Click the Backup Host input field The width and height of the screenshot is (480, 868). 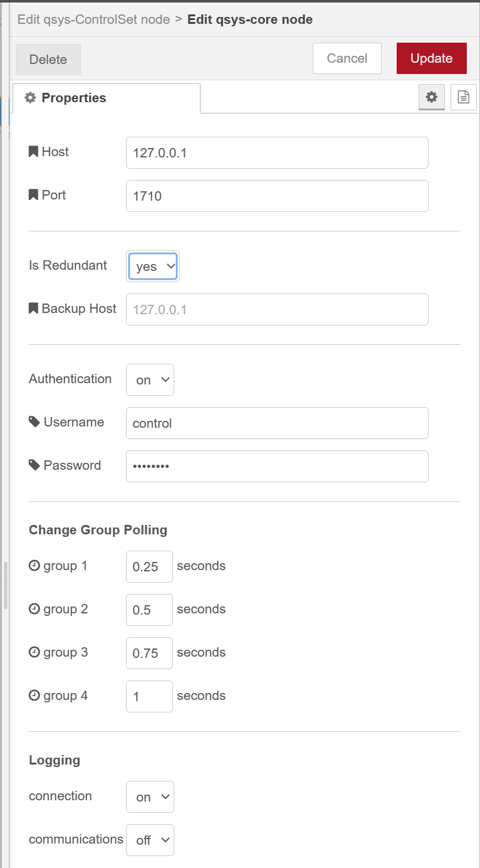coord(277,310)
